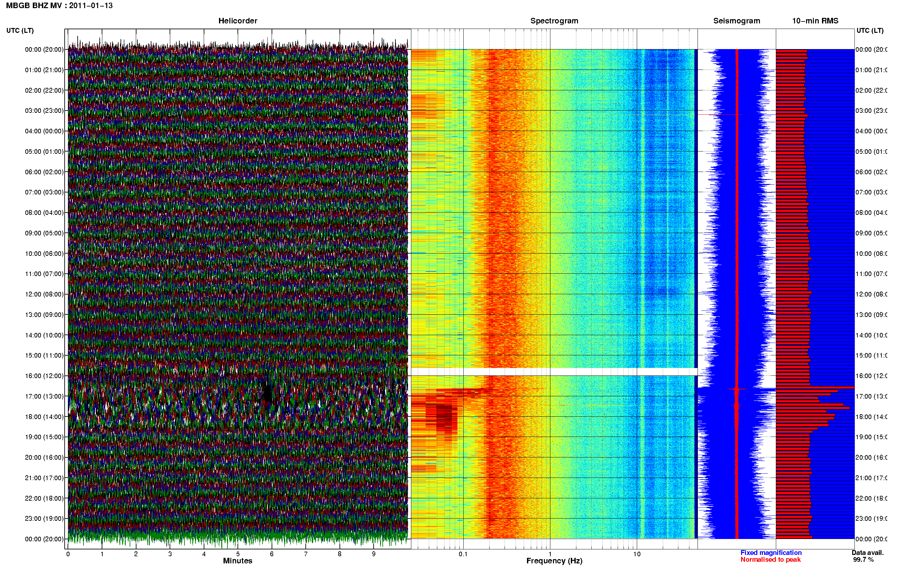Click the plot title MBGB BHZ MV : 2011-01-13

click(x=59, y=6)
